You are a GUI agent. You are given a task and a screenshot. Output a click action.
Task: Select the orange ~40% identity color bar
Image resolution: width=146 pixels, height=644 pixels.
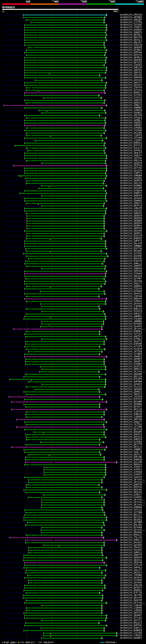(45, 4)
